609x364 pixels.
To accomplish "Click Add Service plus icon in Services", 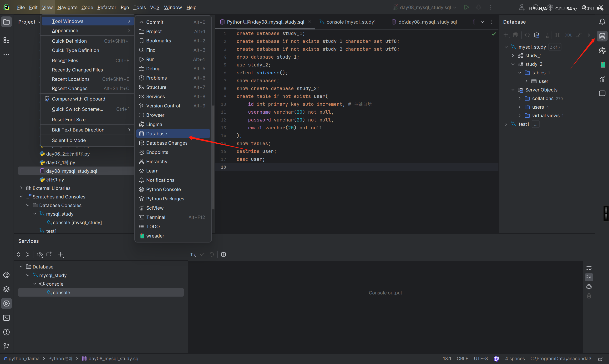I will click(61, 254).
